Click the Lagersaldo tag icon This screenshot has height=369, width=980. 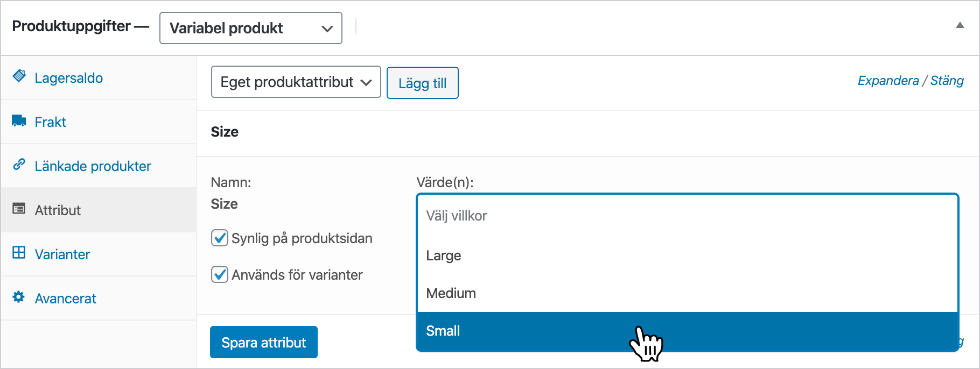(x=19, y=76)
